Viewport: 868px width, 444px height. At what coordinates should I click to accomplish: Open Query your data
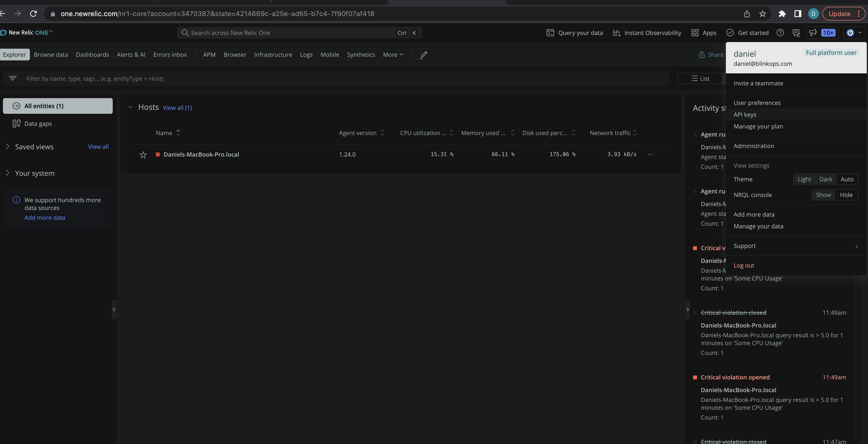(575, 33)
